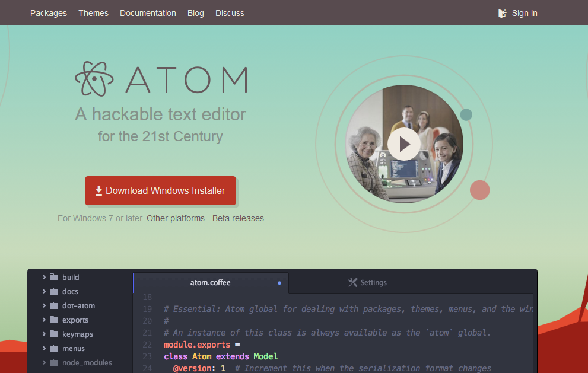Click the modified dot on atom.coffee tab

pos(279,283)
